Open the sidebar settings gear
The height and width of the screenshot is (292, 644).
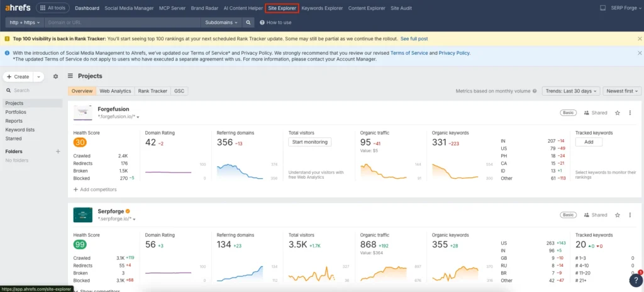coord(56,77)
